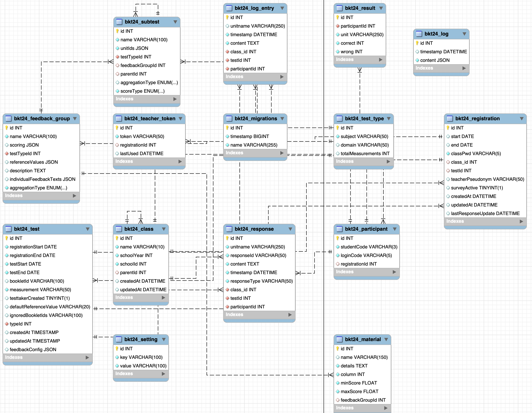Expand Indexes section of bkt24_setting
This screenshot has height=413, width=532.
[x=163, y=374]
